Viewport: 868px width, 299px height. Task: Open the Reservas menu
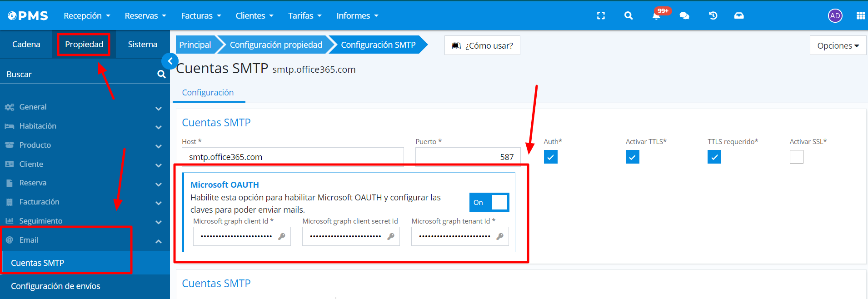145,16
